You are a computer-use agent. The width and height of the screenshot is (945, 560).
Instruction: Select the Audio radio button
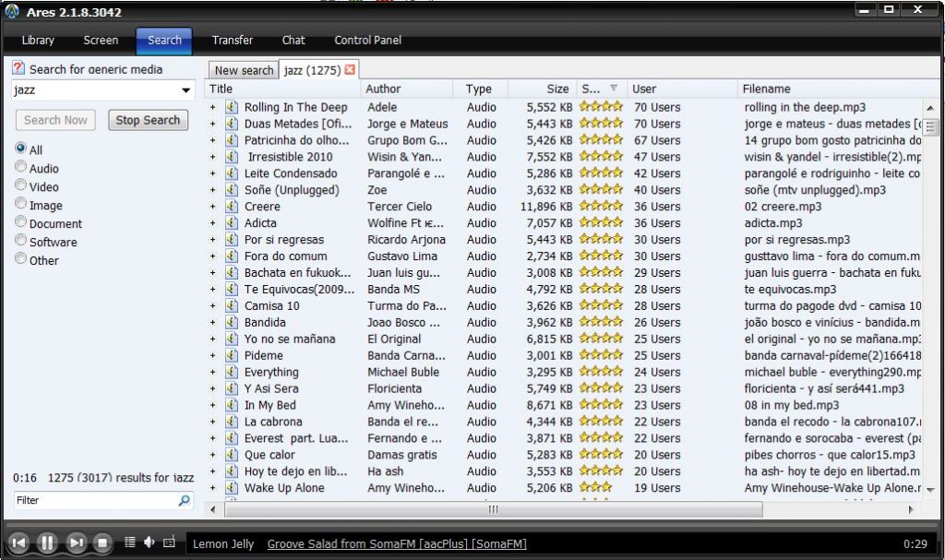21,166
